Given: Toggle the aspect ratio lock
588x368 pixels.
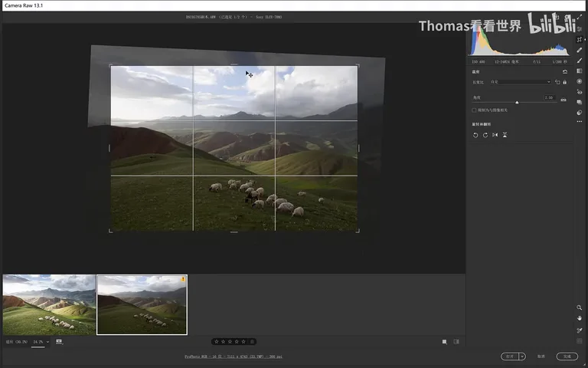Looking at the screenshot, I should pyautogui.click(x=565, y=82).
